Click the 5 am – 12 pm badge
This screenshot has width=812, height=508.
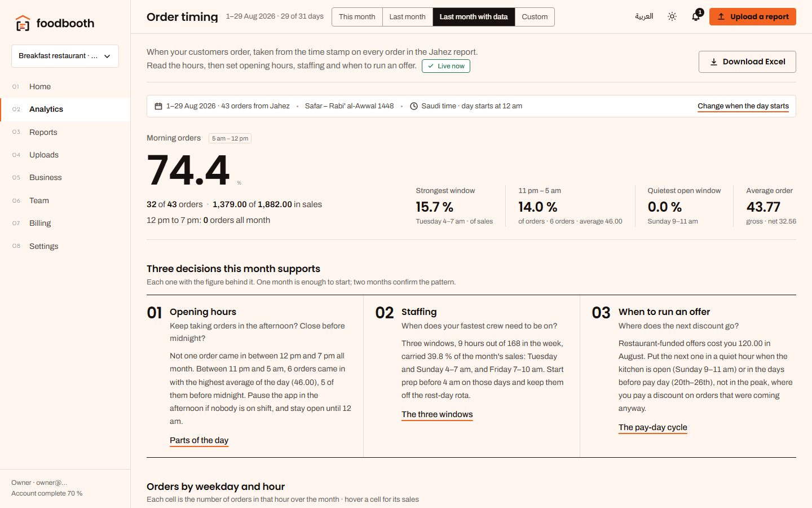coord(230,138)
